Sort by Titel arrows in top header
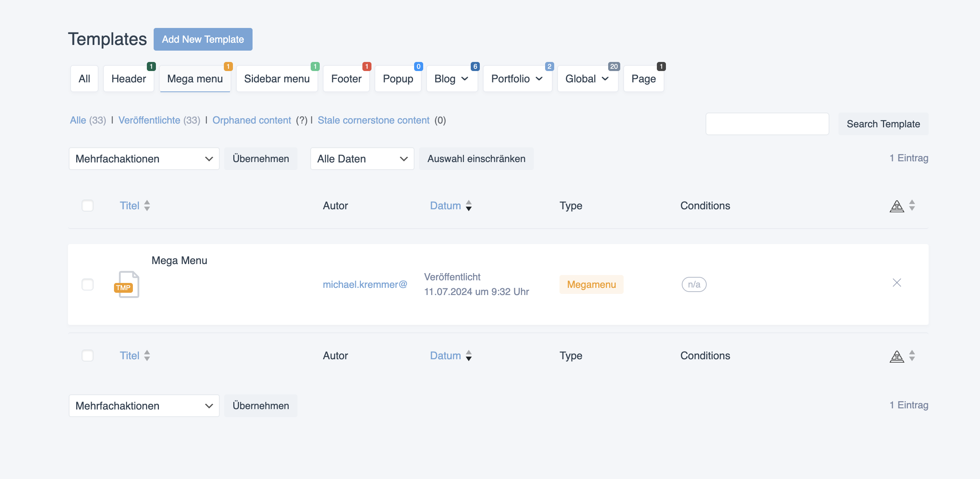This screenshot has width=980, height=479. click(147, 206)
